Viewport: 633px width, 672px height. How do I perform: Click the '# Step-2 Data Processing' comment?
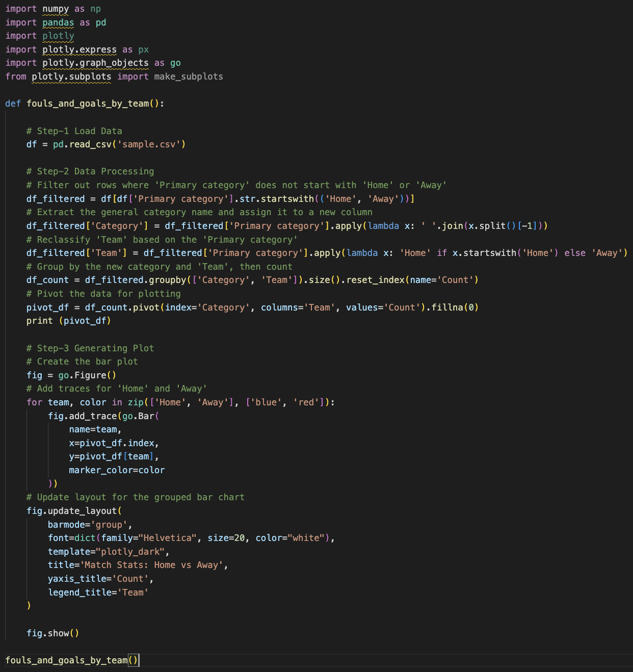pyautogui.click(x=90, y=171)
